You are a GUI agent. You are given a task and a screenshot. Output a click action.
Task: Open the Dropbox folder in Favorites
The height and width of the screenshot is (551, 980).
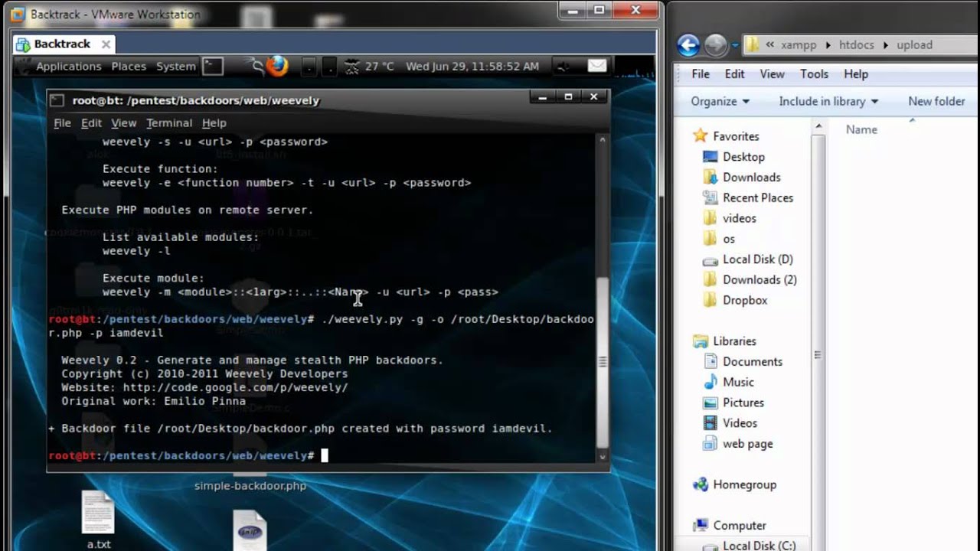click(x=744, y=300)
